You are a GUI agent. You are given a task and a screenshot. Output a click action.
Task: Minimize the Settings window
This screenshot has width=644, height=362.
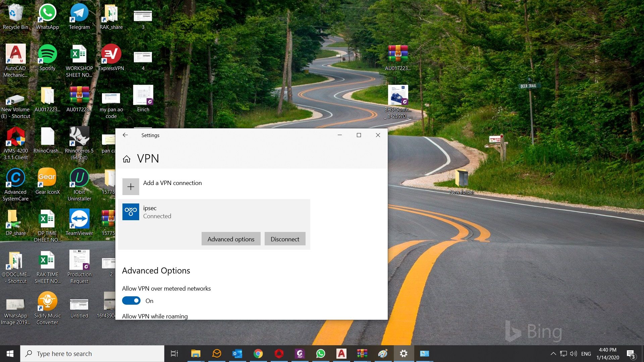[340, 135]
